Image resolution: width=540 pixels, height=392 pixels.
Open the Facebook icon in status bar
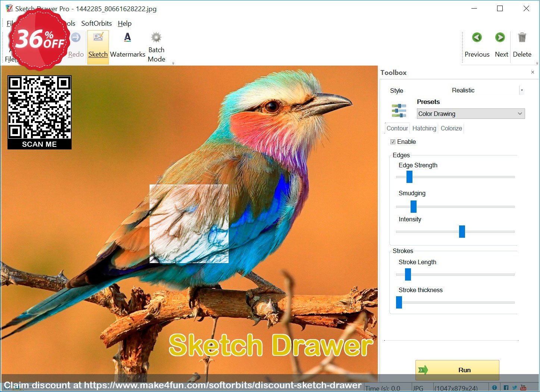pos(506,388)
